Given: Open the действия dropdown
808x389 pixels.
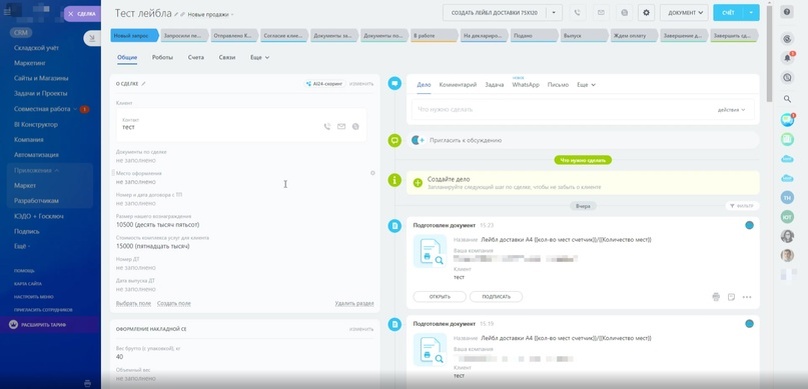Looking at the screenshot, I should [731, 110].
